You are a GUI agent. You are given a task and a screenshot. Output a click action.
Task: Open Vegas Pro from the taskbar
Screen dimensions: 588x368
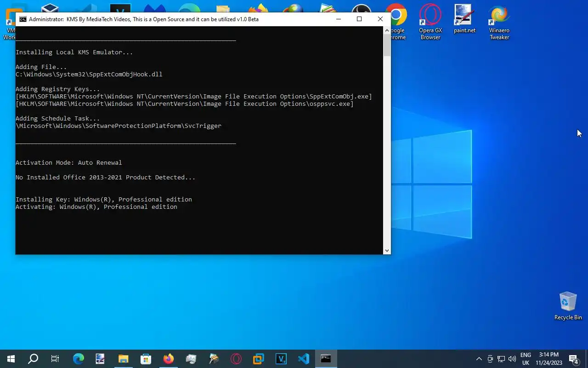point(281,359)
